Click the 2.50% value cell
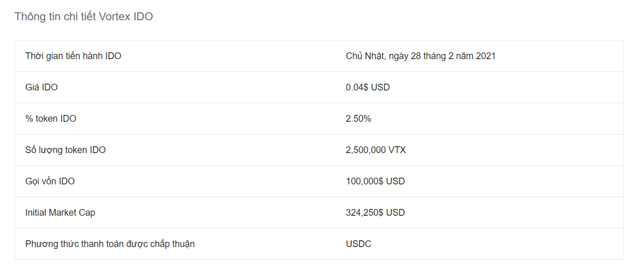The width and height of the screenshot is (644, 274). click(x=358, y=119)
